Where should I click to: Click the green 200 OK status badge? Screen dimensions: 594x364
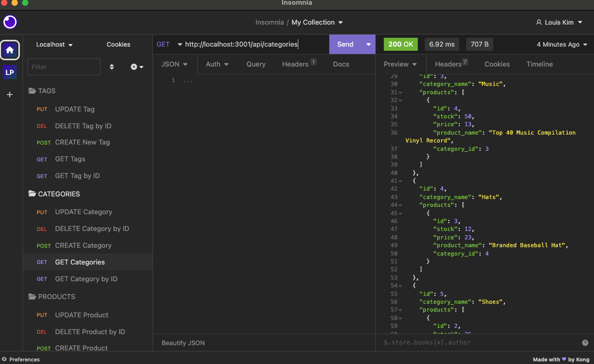point(400,45)
